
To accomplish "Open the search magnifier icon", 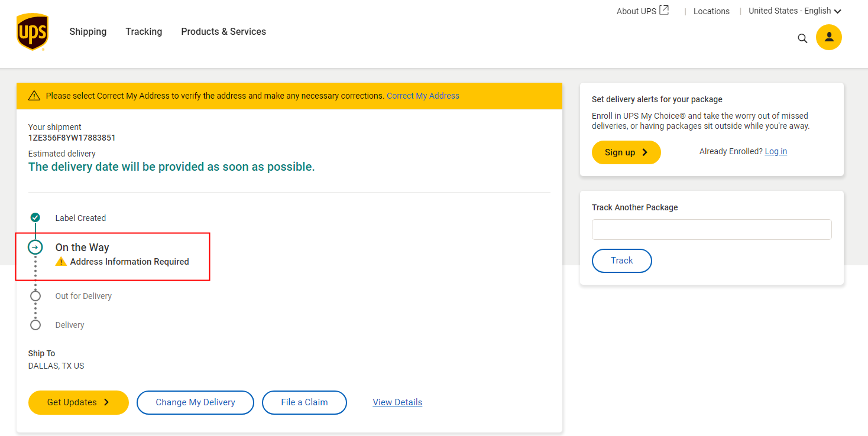I will [x=802, y=38].
